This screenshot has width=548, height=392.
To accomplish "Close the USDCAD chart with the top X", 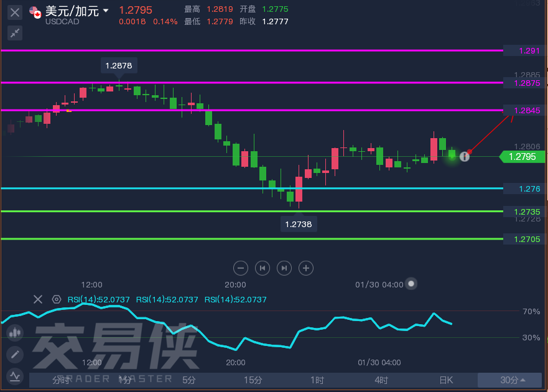I will [15, 12].
